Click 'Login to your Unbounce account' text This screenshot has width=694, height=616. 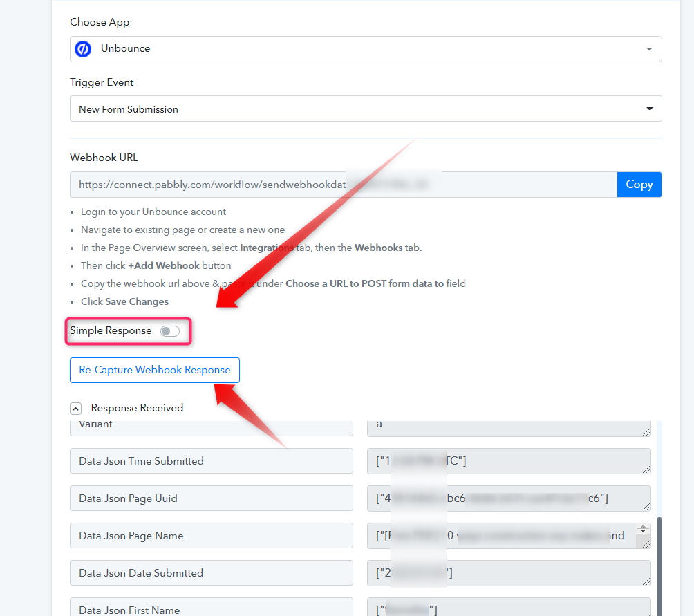[x=153, y=212]
